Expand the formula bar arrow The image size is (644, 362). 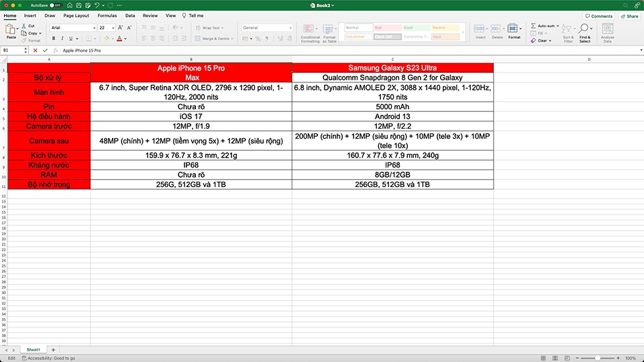(x=641, y=50)
